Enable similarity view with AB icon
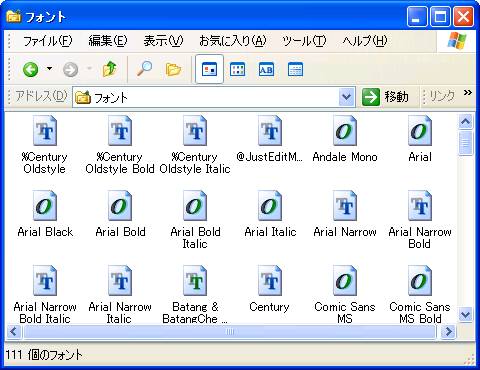 pos(266,69)
